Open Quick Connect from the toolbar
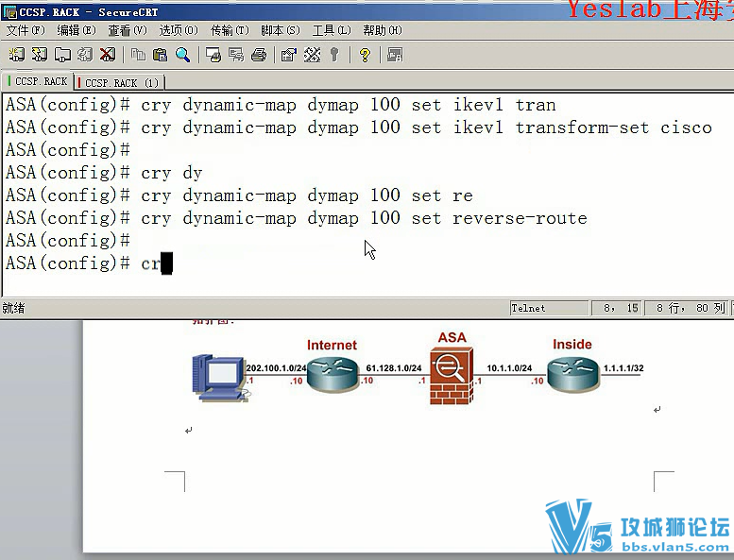The image size is (734, 560). coord(39,55)
